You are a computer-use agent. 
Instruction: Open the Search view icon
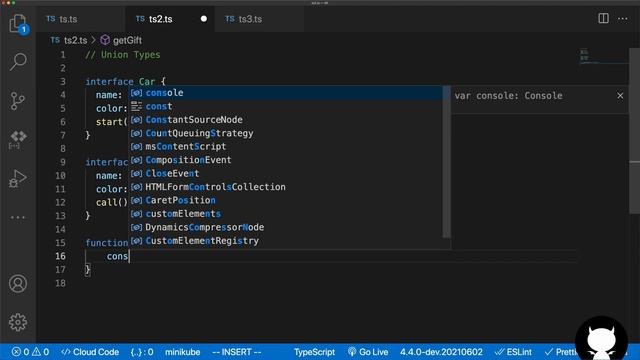18,62
